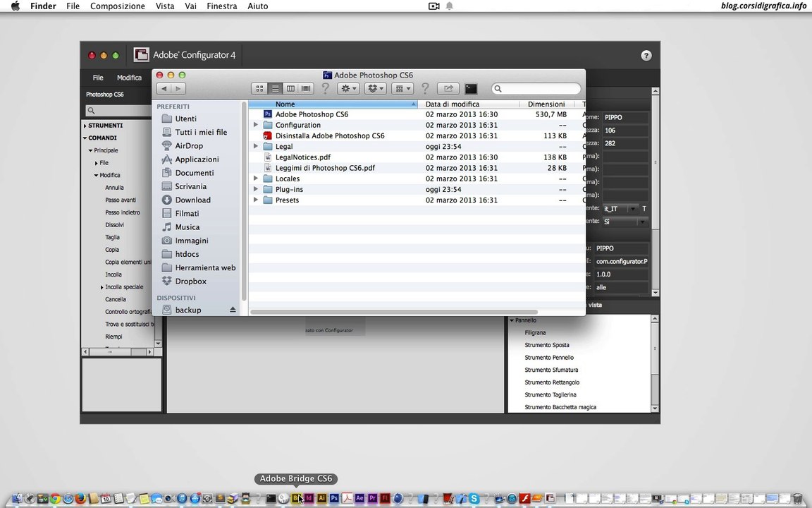
Task: Collapse Pannello node in Configurator
Action: [x=512, y=320]
